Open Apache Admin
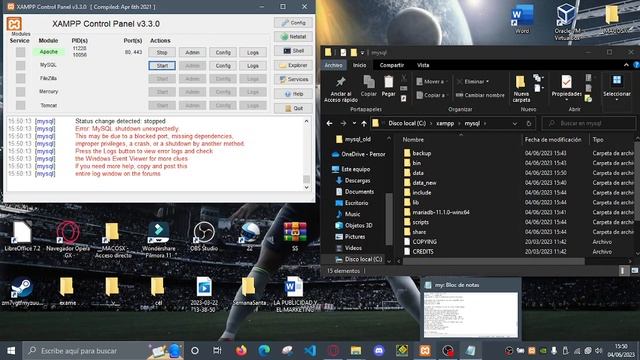Image resolution: width=640 pixels, height=360 pixels. [x=192, y=52]
